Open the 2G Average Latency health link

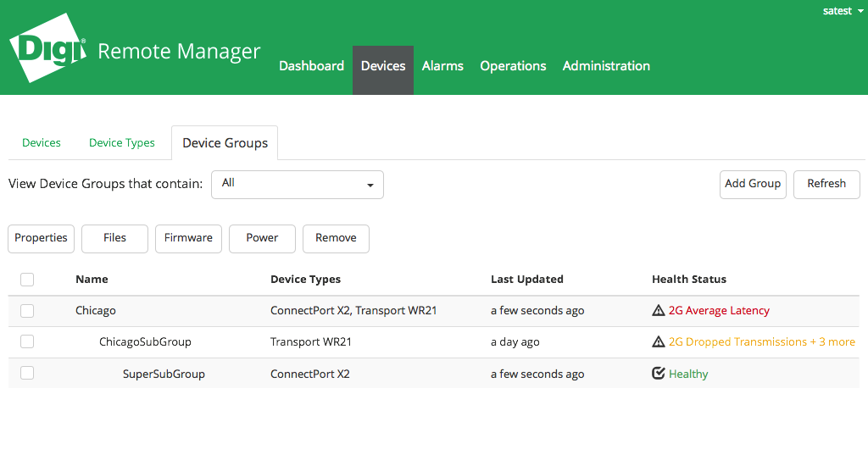(x=719, y=310)
